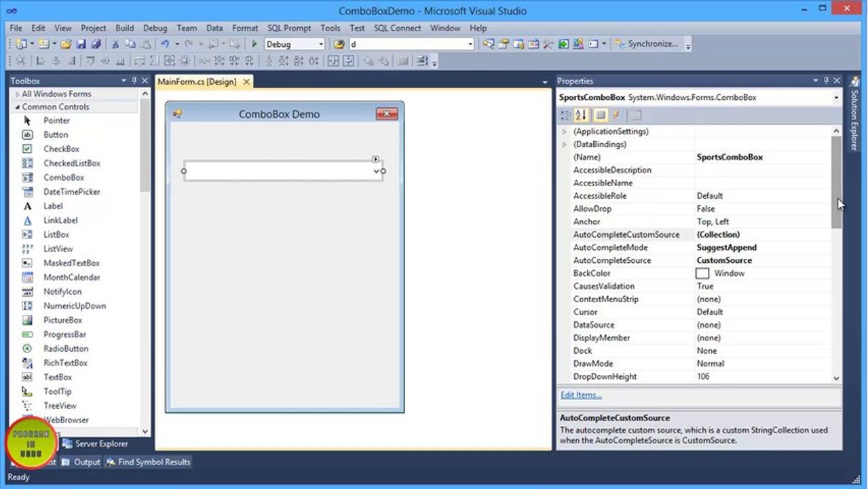Image resolution: width=868 pixels, height=489 pixels.
Task: Open the Build menu
Action: coord(124,28)
